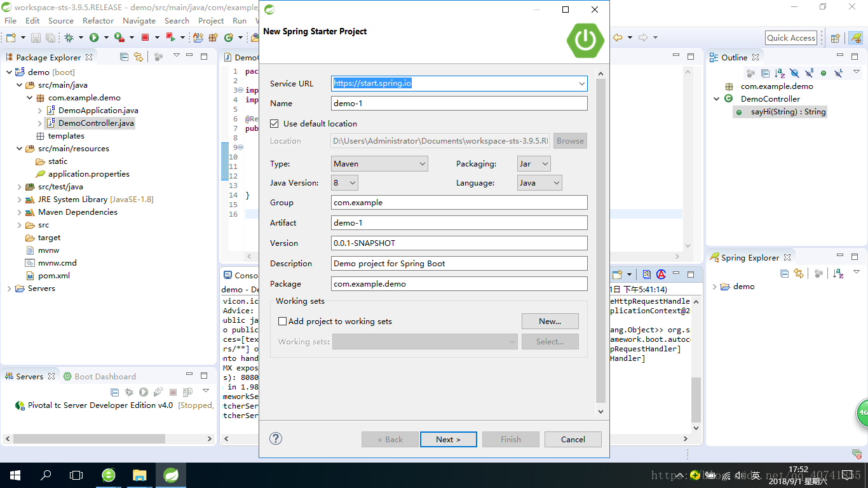Check Add project to working sets
The height and width of the screenshot is (488, 868).
click(x=283, y=322)
